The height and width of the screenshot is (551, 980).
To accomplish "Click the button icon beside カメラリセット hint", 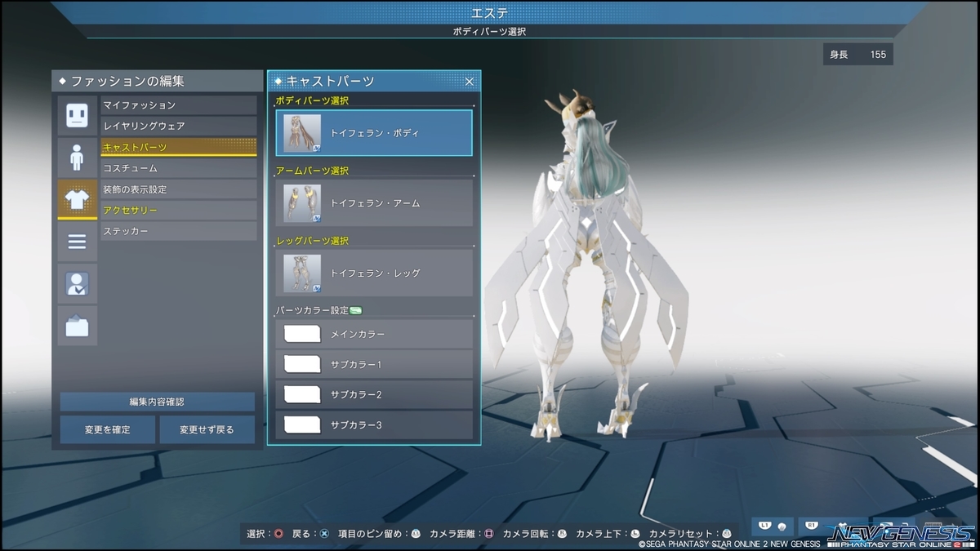I will coord(726,534).
